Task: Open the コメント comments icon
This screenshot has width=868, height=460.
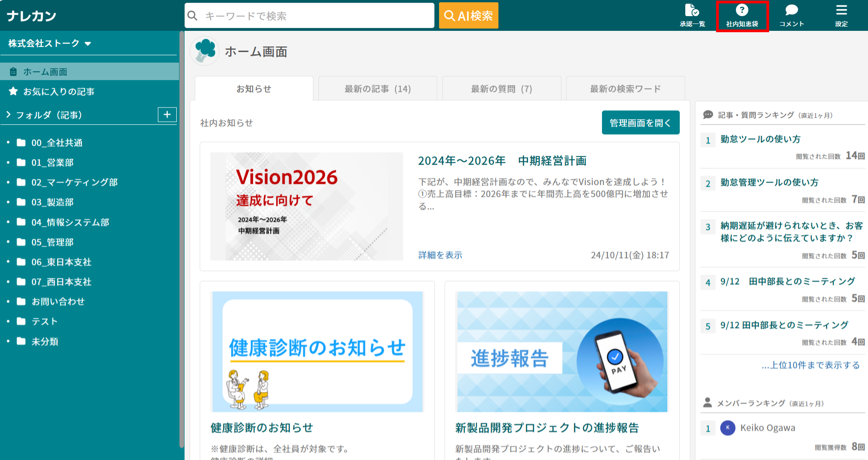Action: click(791, 14)
